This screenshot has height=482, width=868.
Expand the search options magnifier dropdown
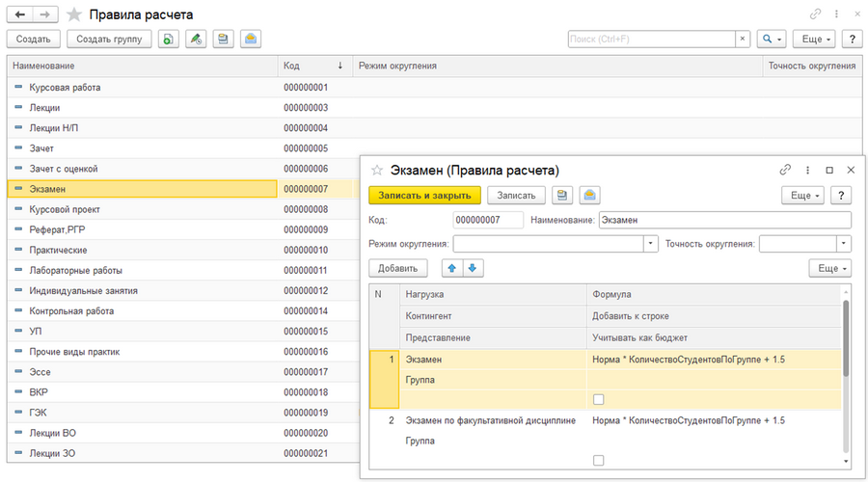click(x=772, y=39)
